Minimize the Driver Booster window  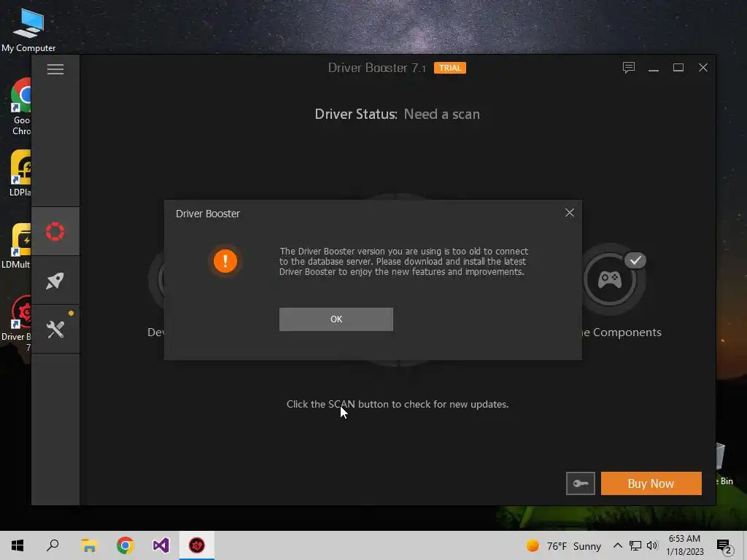tap(654, 68)
